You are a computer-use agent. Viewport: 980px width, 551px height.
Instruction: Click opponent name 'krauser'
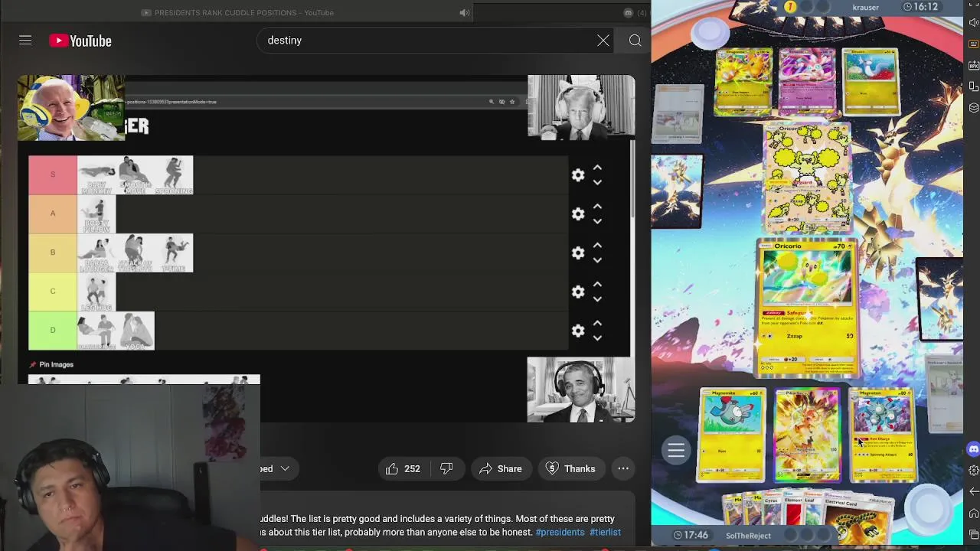866,8
